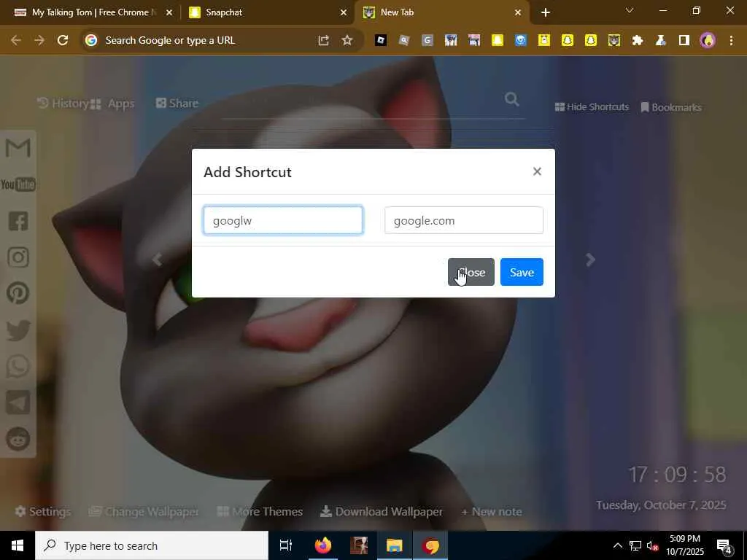The width and height of the screenshot is (747, 560).
Task: Bookmark this tab with star icon
Action: point(347,41)
